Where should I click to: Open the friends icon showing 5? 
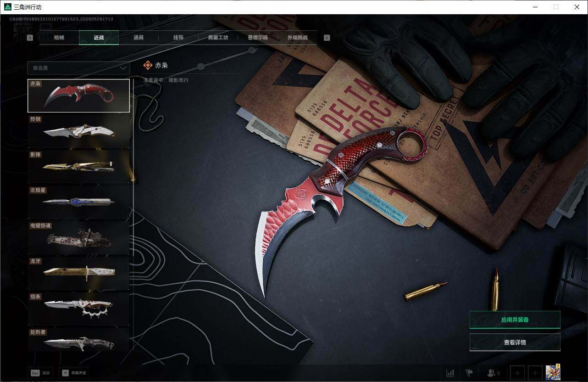pos(493,373)
